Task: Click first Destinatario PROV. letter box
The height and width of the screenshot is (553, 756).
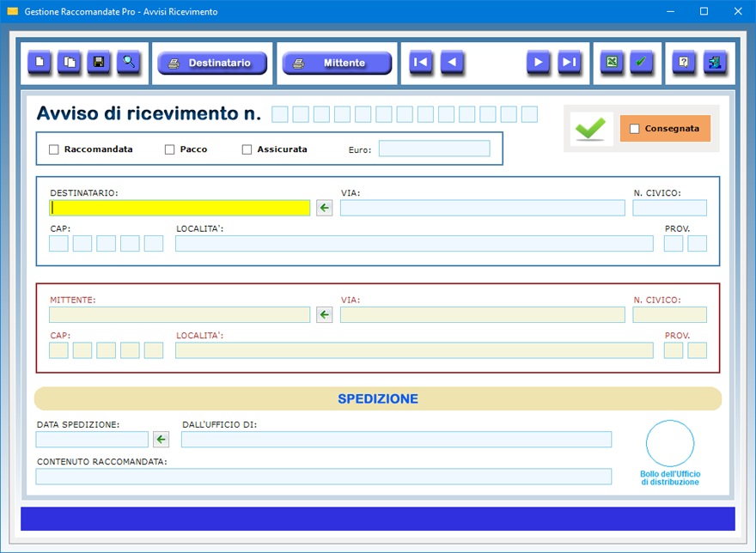Action: [x=674, y=244]
